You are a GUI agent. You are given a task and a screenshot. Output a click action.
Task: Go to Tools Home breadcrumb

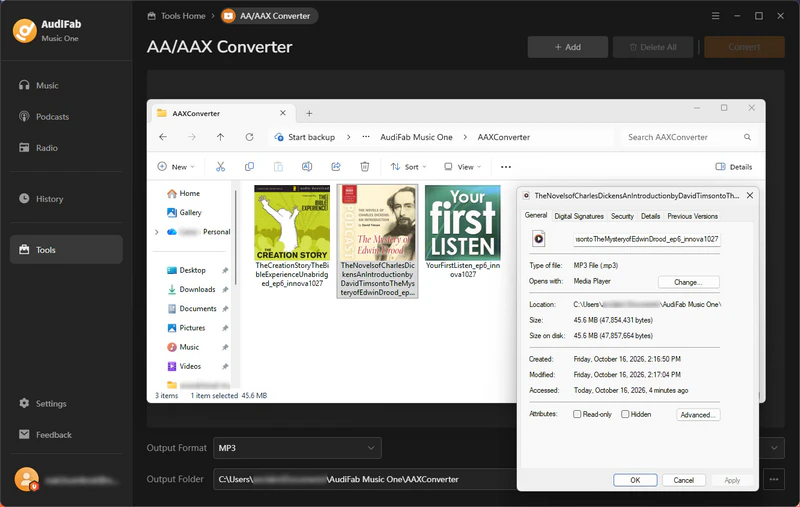click(x=177, y=16)
